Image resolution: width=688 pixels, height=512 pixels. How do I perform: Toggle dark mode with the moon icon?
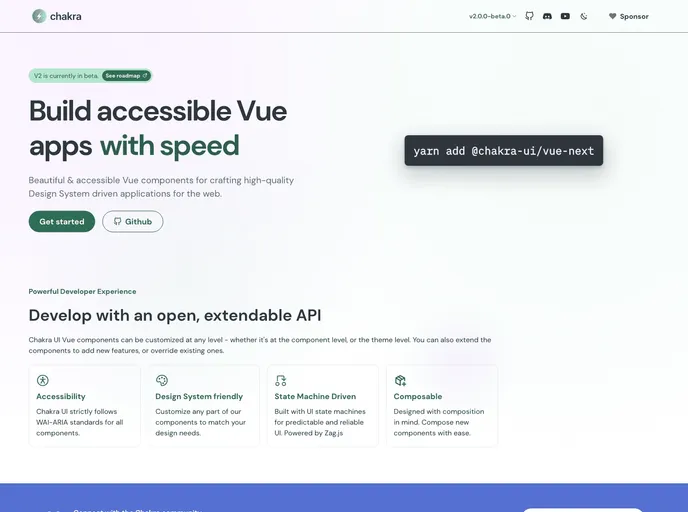coord(584,16)
